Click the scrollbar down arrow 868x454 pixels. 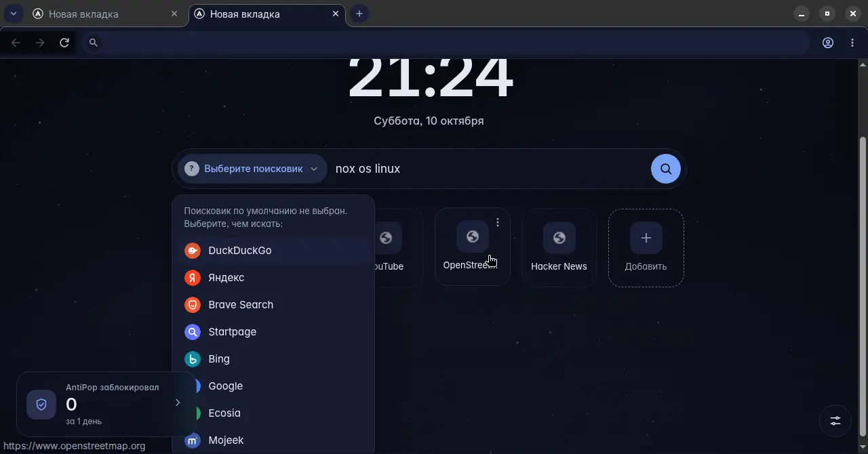(x=863, y=449)
